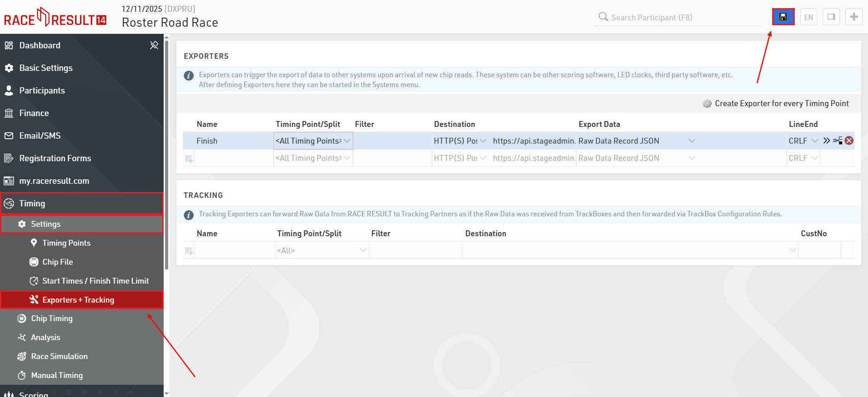
Task: Click the Chip Timing target icon
Action: (x=22, y=318)
